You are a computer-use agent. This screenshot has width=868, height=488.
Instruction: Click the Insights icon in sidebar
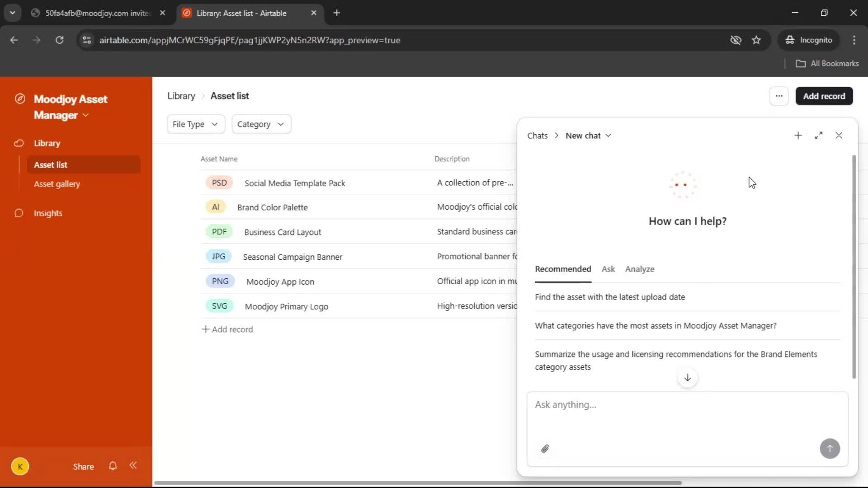click(x=19, y=213)
